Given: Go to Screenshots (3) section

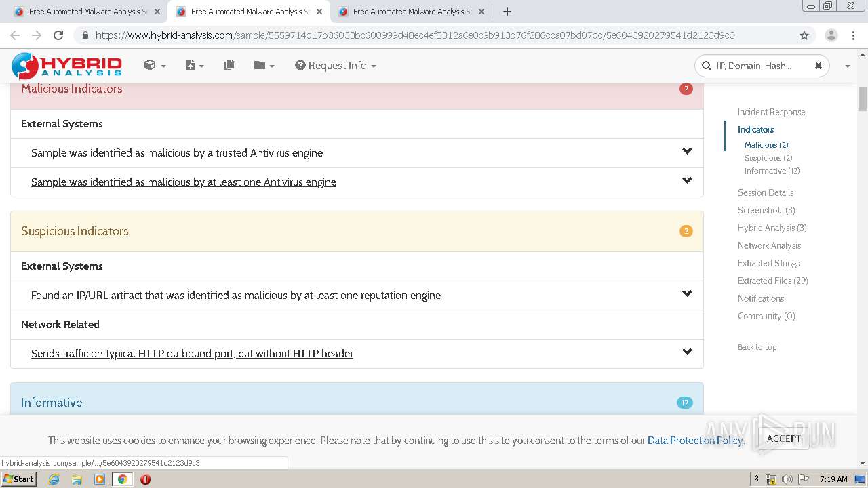Looking at the screenshot, I should point(766,210).
